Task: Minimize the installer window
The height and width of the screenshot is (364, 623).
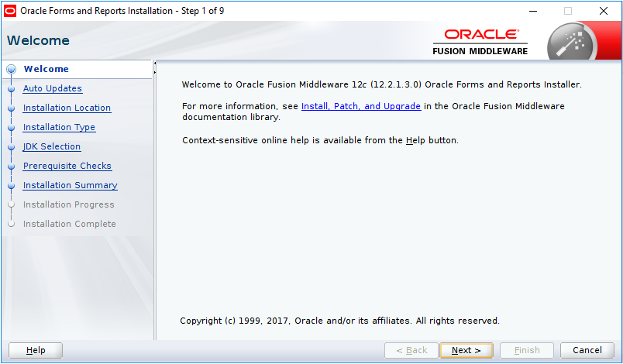Action: point(532,11)
